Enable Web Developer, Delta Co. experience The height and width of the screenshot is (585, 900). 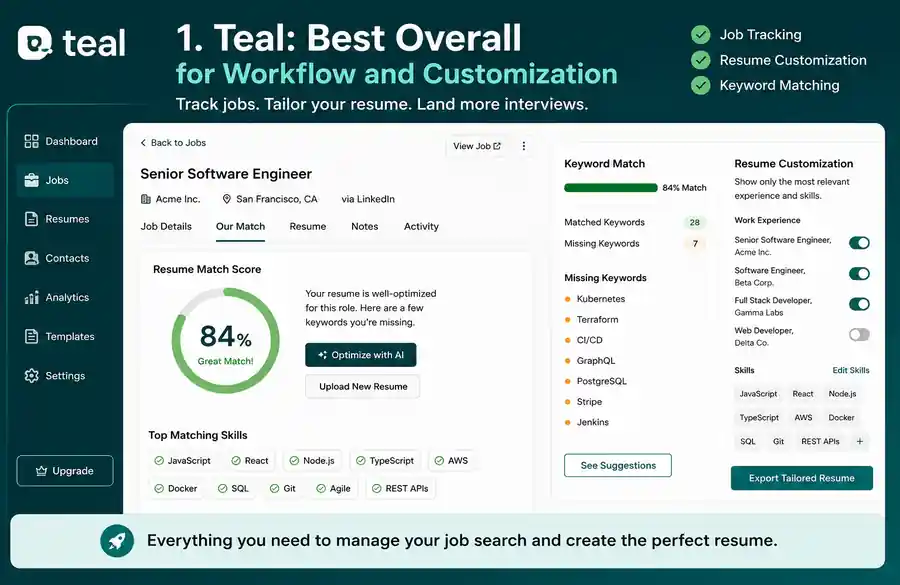(x=859, y=334)
